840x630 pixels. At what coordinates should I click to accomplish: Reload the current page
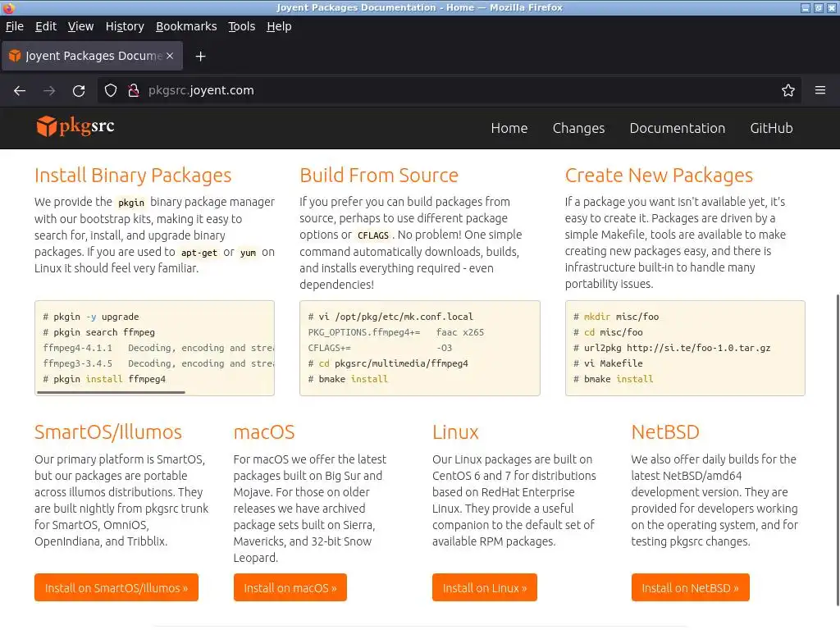[79, 90]
